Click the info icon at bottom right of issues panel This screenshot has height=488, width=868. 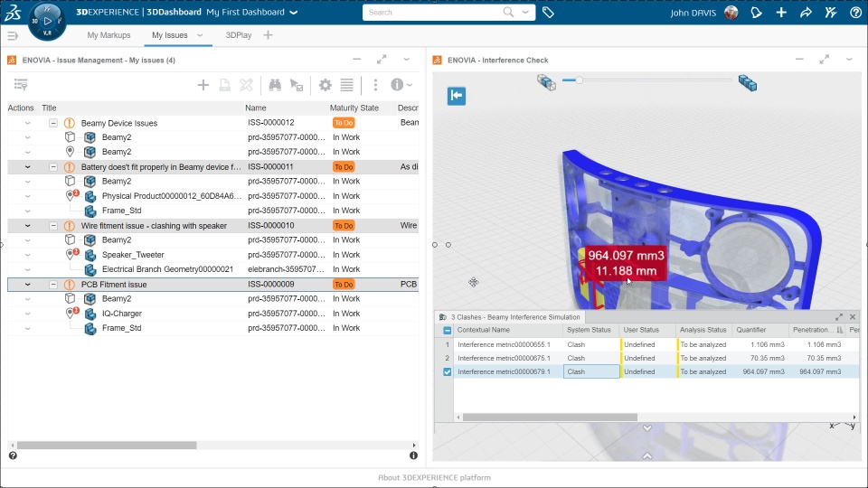point(413,455)
